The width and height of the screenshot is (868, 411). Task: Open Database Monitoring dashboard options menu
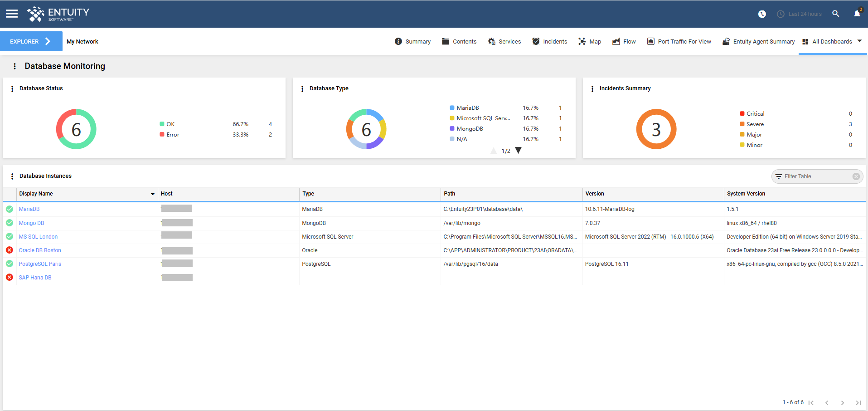pyautogui.click(x=15, y=66)
